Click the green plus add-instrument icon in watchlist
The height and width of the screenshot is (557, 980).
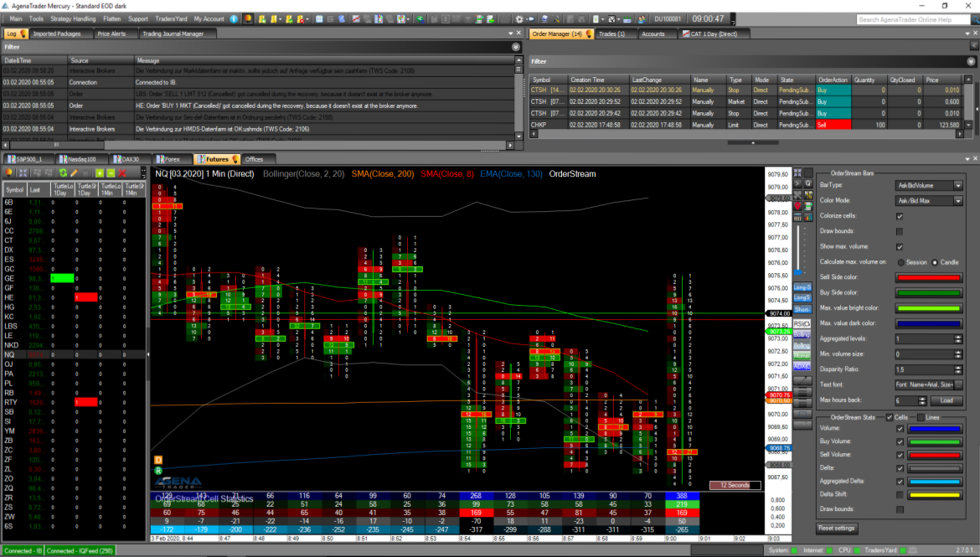click(100, 173)
